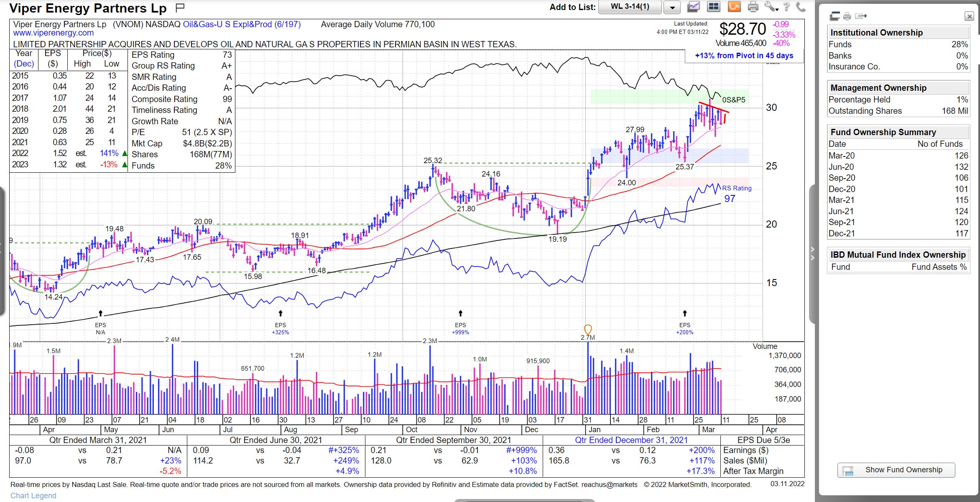Click the RS Rating 97 value
This screenshot has height=502, width=980.
point(730,199)
